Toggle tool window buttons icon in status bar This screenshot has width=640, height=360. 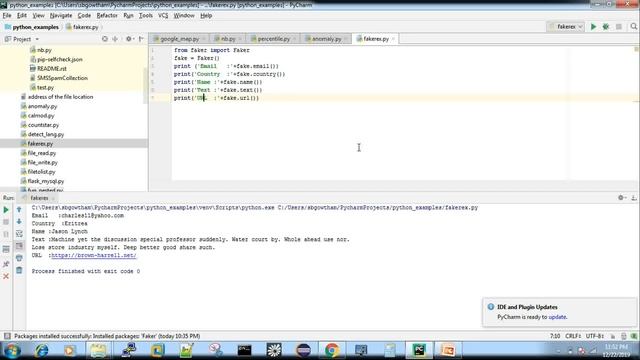click(7, 336)
